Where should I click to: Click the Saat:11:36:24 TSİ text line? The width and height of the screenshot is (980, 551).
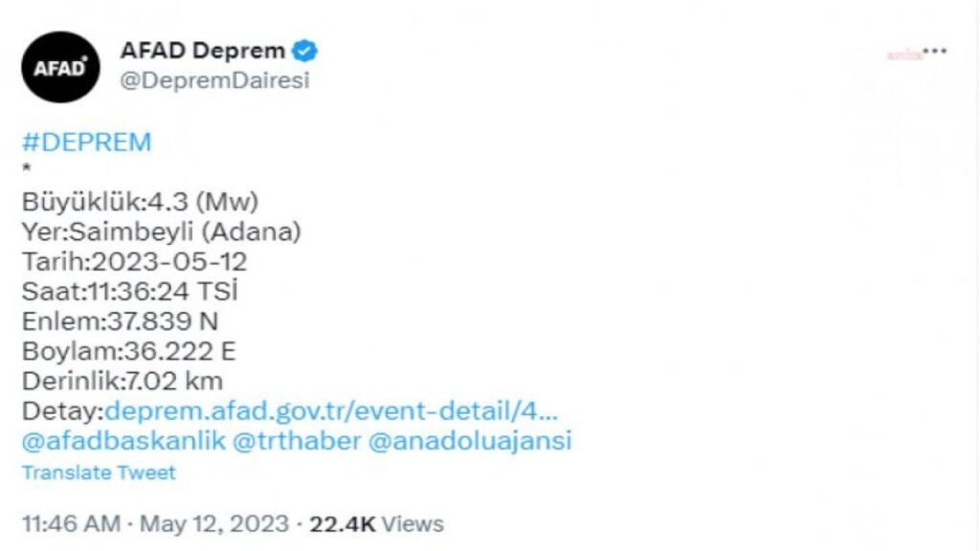130,291
